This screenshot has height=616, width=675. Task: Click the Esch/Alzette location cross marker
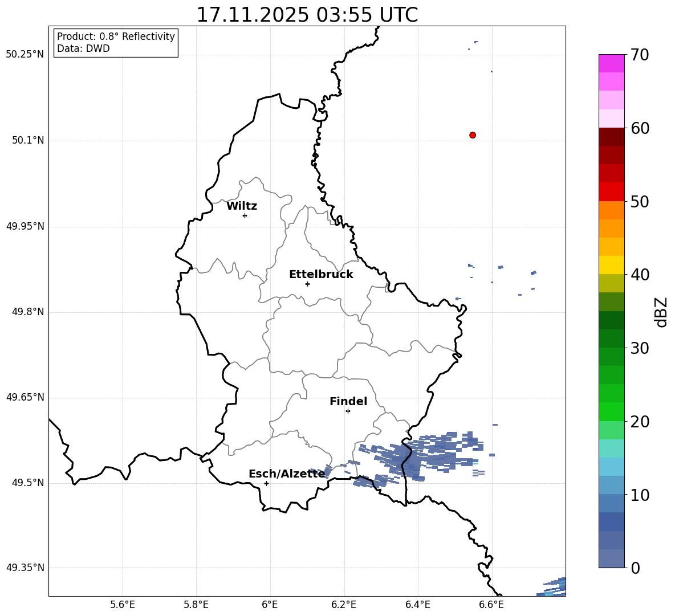266,483
